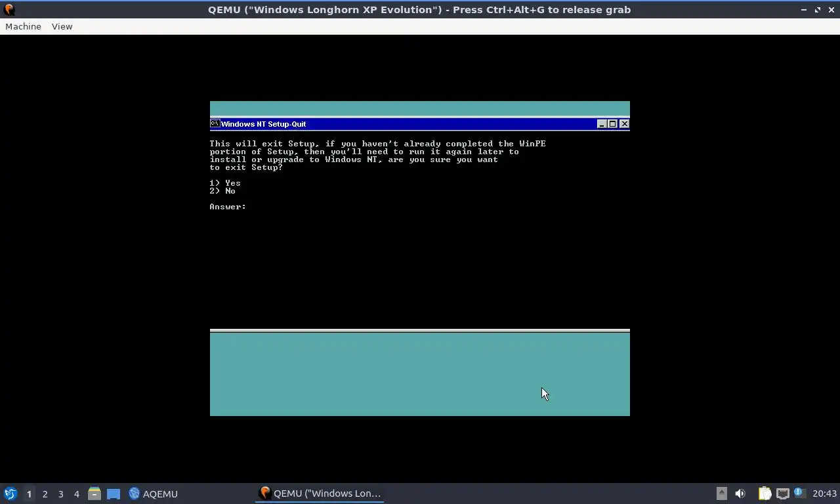The image size is (840, 504).
Task: Click the QEMU logo in title bar
Action: click(x=9, y=10)
